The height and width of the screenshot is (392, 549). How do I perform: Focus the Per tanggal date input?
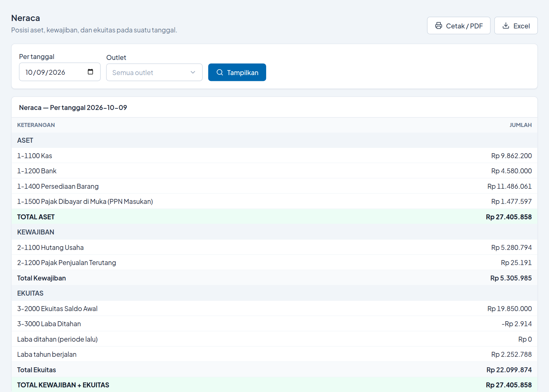[x=60, y=72]
